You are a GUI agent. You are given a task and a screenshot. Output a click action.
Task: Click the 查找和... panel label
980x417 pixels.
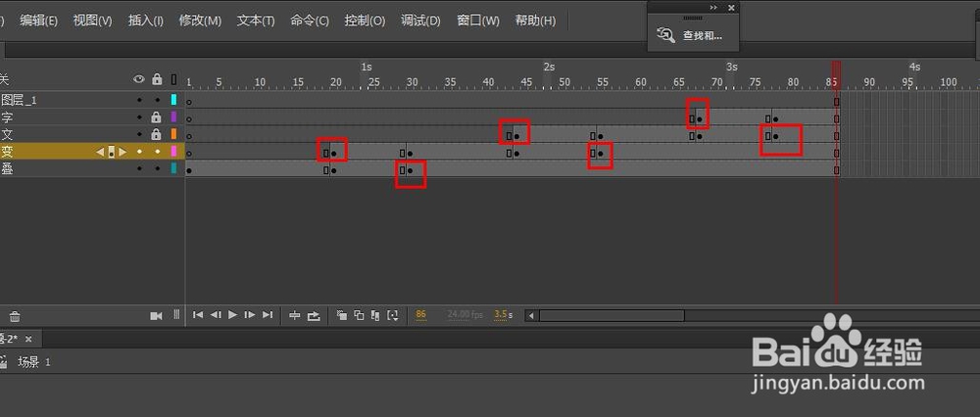703,36
